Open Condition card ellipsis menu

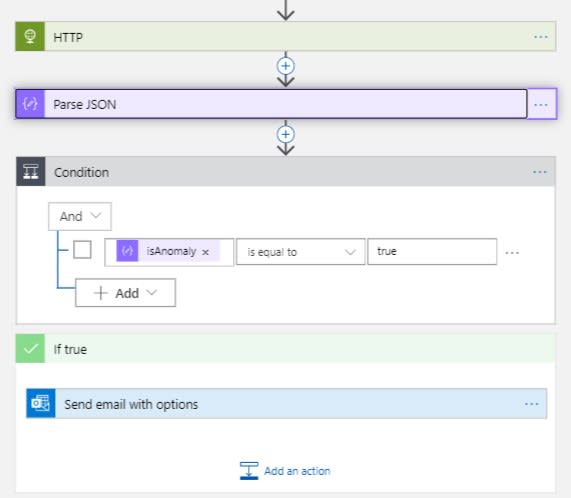540,172
